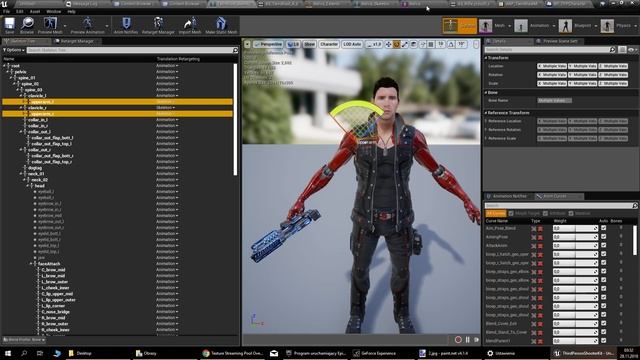640x360 pixels.
Task: Open the Skeleton Tree Options dropdown
Action: 13,50
